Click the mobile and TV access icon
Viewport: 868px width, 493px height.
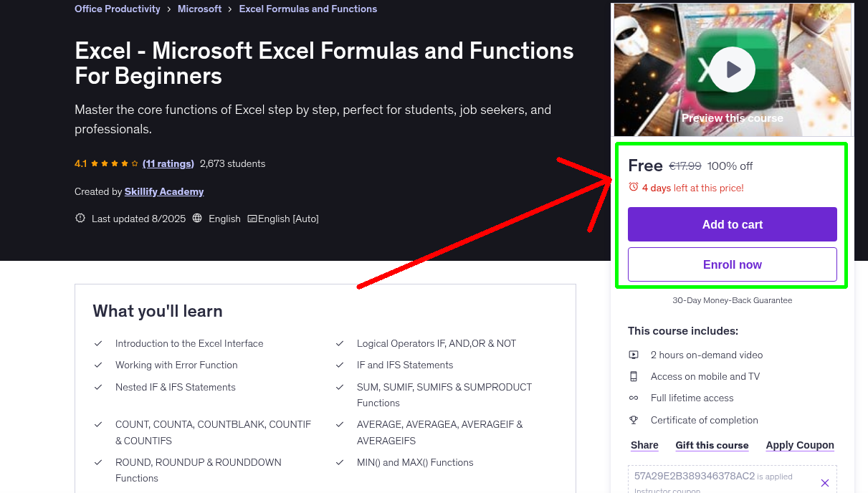pyautogui.click(x=634, y=375)
